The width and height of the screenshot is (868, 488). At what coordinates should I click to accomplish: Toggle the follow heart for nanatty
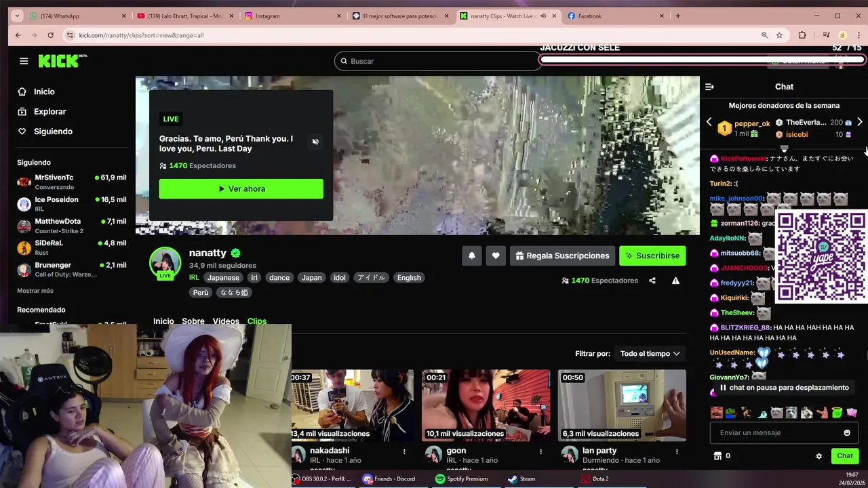click(496, 256)
